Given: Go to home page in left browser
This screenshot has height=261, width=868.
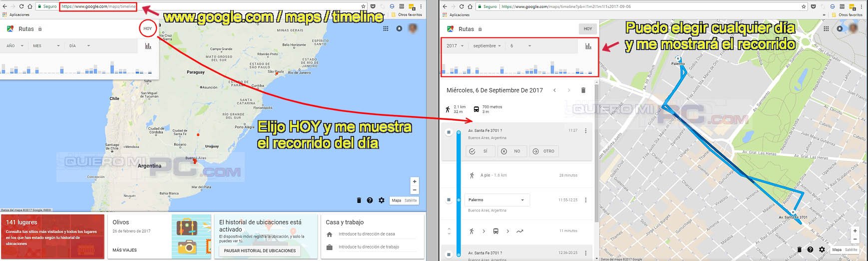Looking at the screenshot, I should [x=29, y=6].
